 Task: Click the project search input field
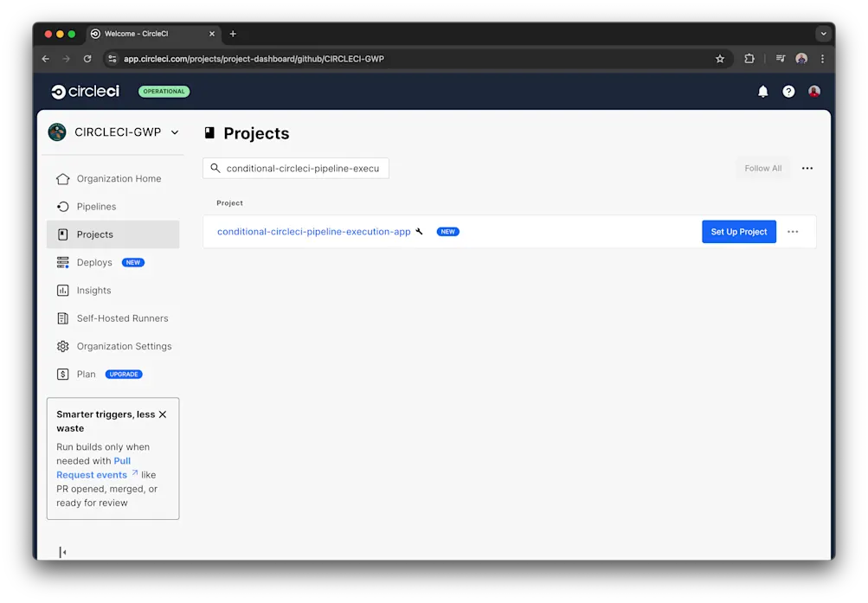[295, 168]
